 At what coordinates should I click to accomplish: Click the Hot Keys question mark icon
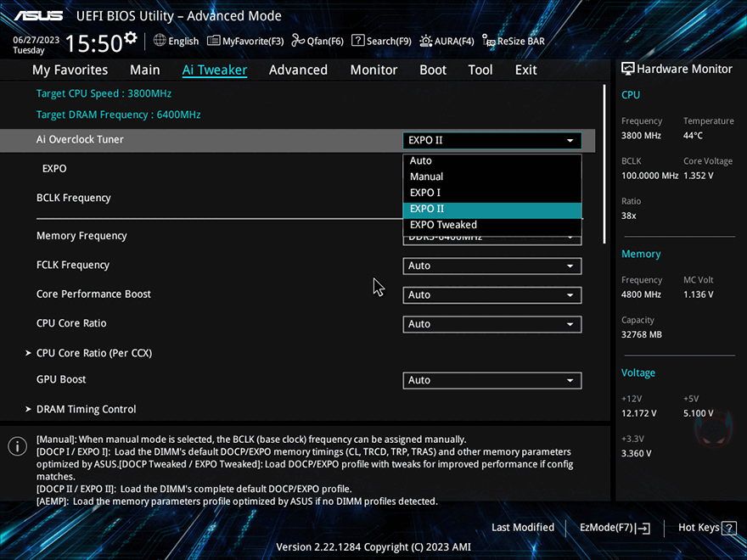point(729,528)
